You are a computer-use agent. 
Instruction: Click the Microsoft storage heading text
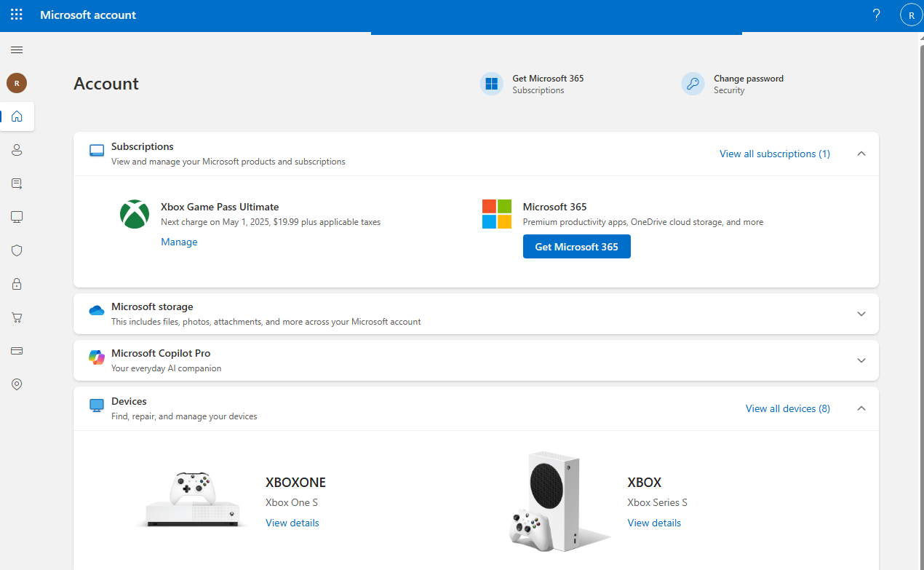point(152,306)
